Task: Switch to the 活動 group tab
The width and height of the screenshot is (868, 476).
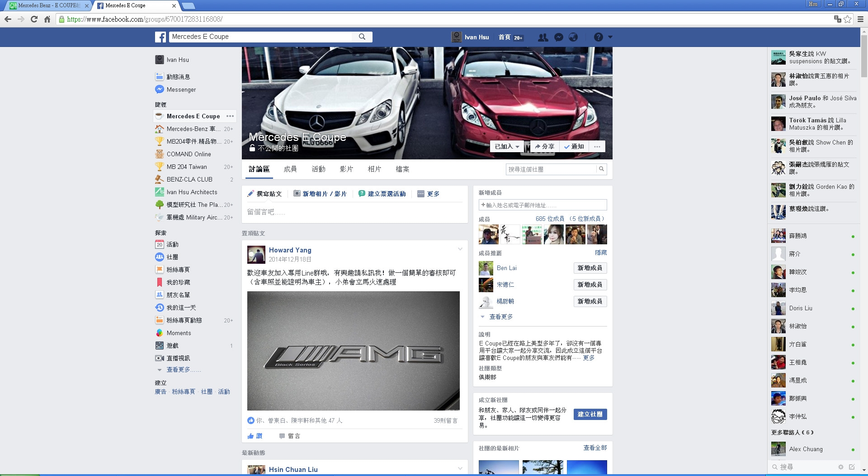Action: pyautogui.click(x=318, y=169)
